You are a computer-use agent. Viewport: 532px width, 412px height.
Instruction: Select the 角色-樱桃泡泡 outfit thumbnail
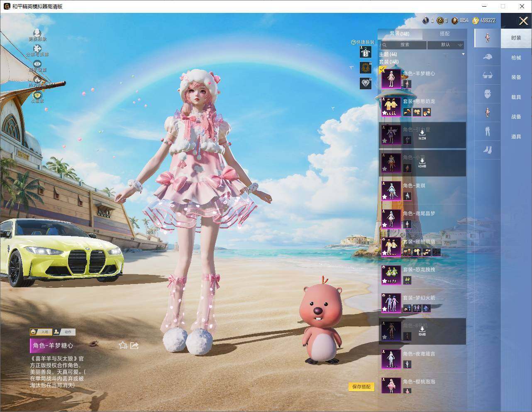point(391,385)
